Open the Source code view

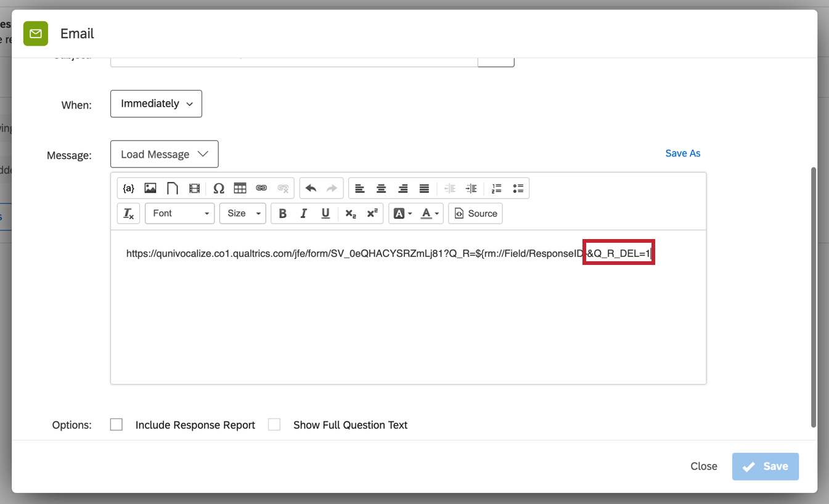pos(475,213)
